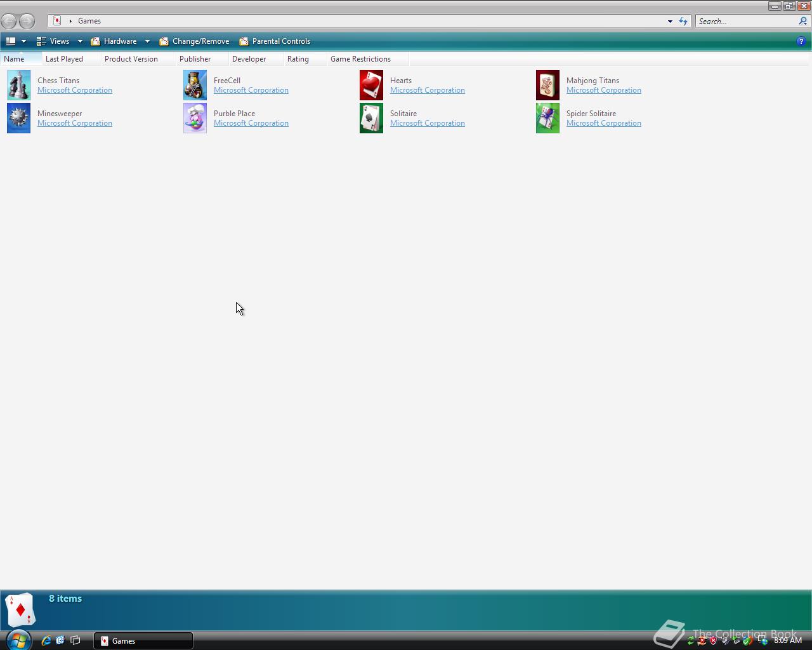Select the Spider Solitaire name label

click(591, 114)
